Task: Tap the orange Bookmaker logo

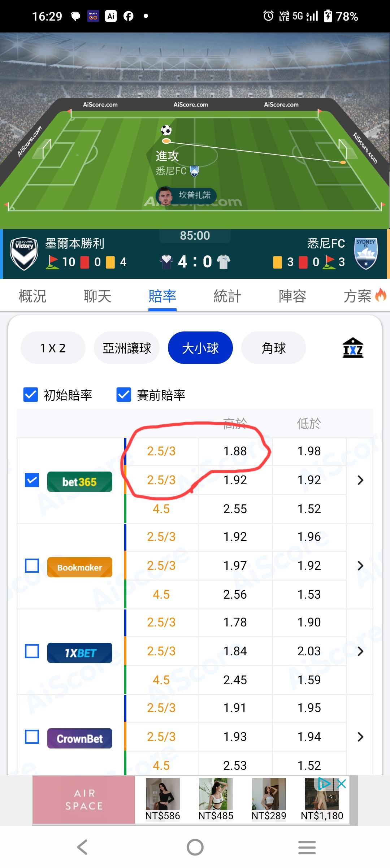Action: pyautogui.click(x=79, y=567)
